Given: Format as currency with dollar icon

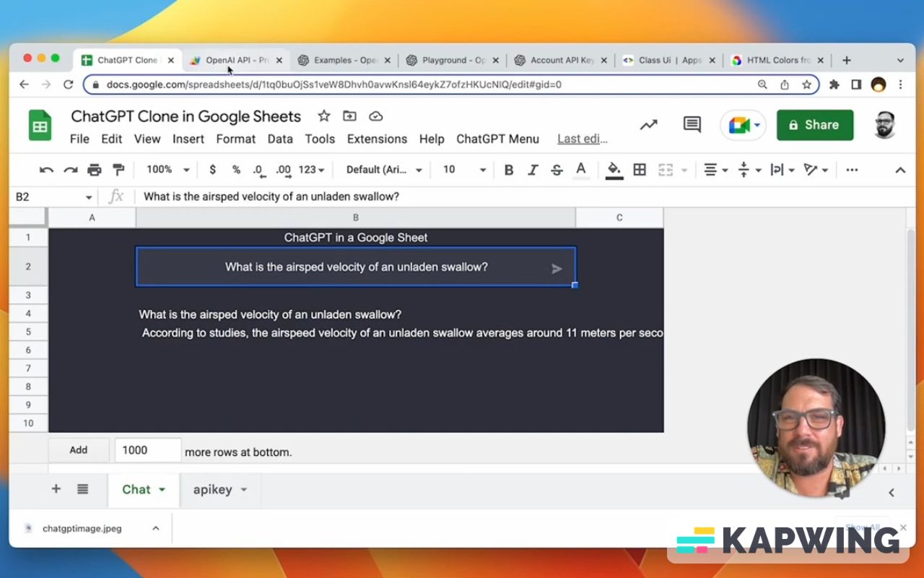Looking at the screenshot, I should pyautogui.click(x=212, y=170).
